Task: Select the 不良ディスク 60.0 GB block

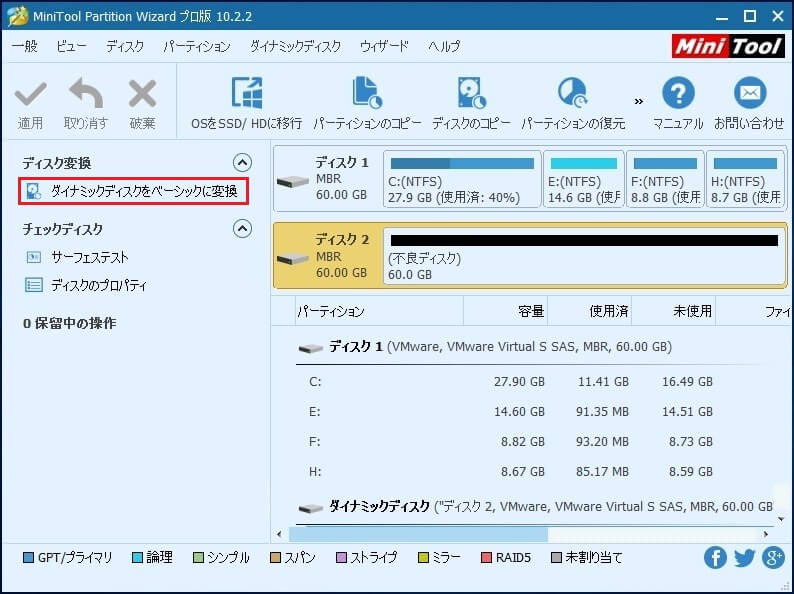Action: [584, 256]
